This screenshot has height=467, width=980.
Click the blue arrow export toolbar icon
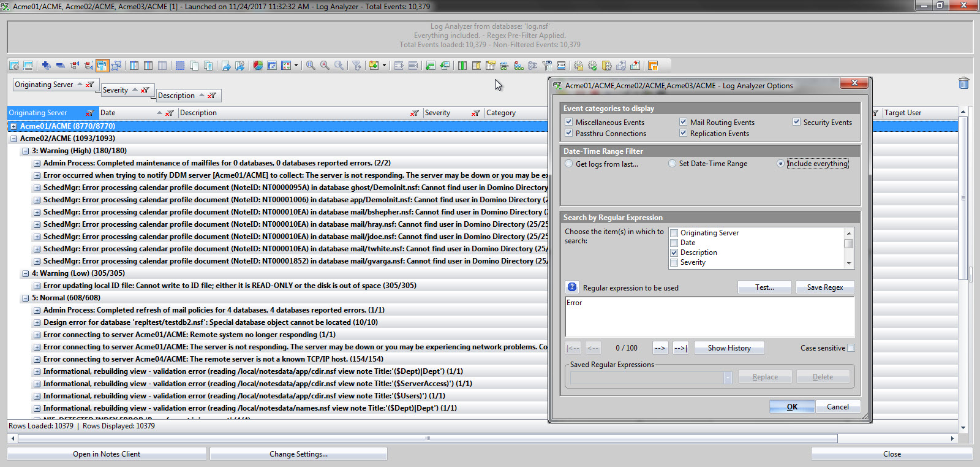(x=226, y=66)
